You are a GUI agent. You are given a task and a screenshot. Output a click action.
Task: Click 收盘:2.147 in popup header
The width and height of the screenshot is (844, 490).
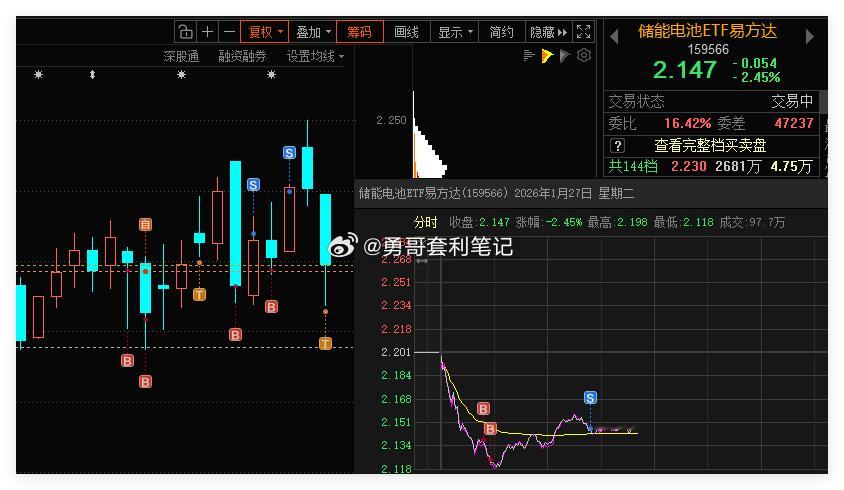(x=479, y=222)
